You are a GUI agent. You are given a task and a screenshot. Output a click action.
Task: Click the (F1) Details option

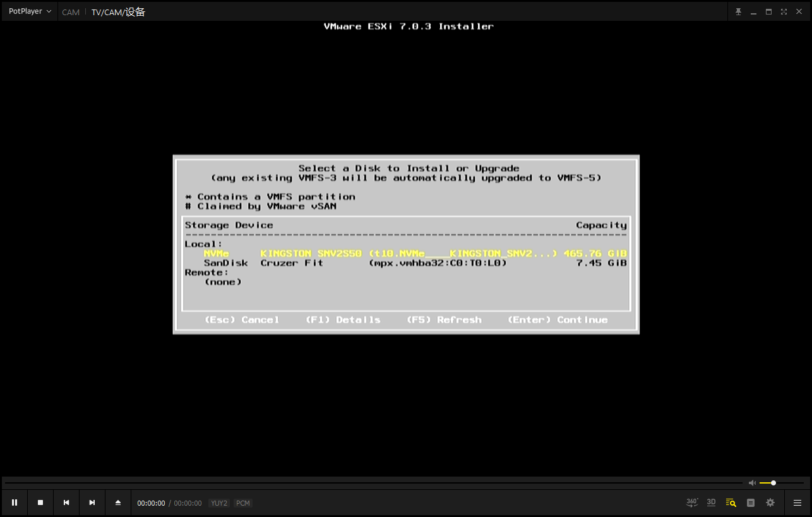[x=343, y=320]
